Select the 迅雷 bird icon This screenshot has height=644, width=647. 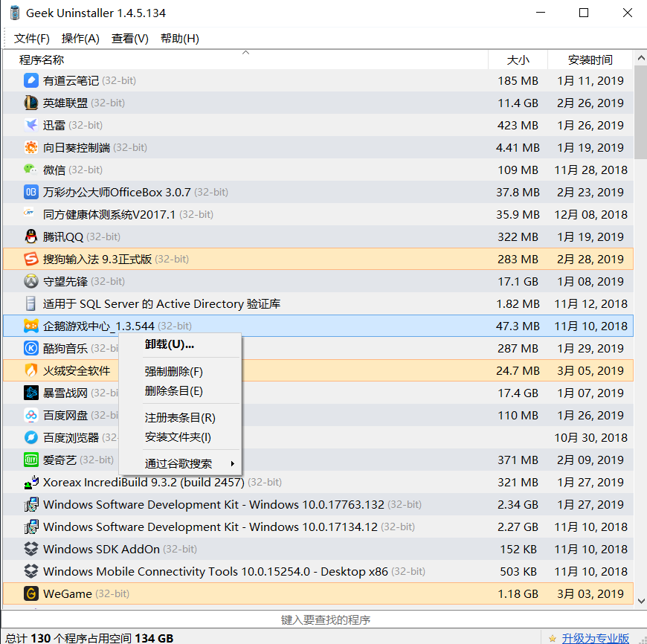click(x=31, y=125)
